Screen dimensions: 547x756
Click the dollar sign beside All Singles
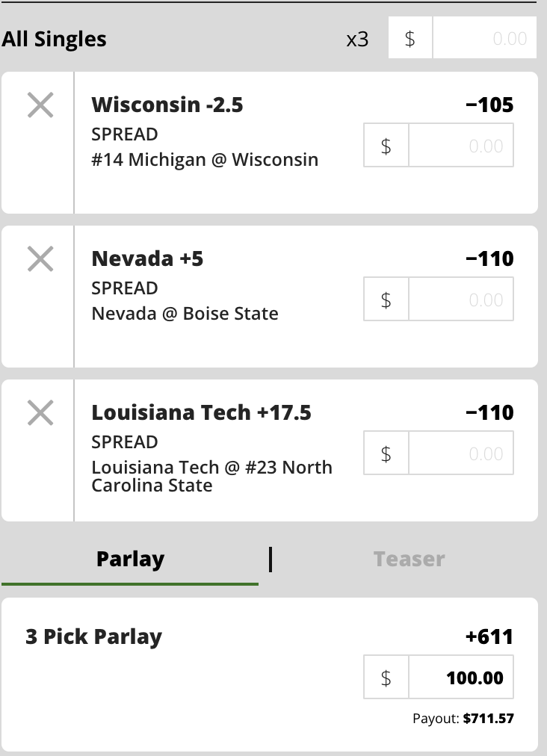tap(410, 38)
